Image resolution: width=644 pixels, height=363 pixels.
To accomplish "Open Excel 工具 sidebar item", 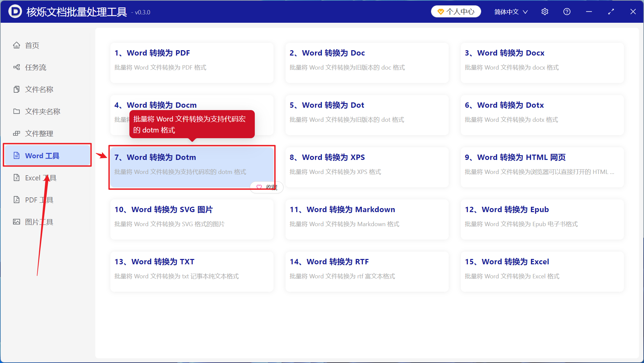I will [x=47, y=178].
